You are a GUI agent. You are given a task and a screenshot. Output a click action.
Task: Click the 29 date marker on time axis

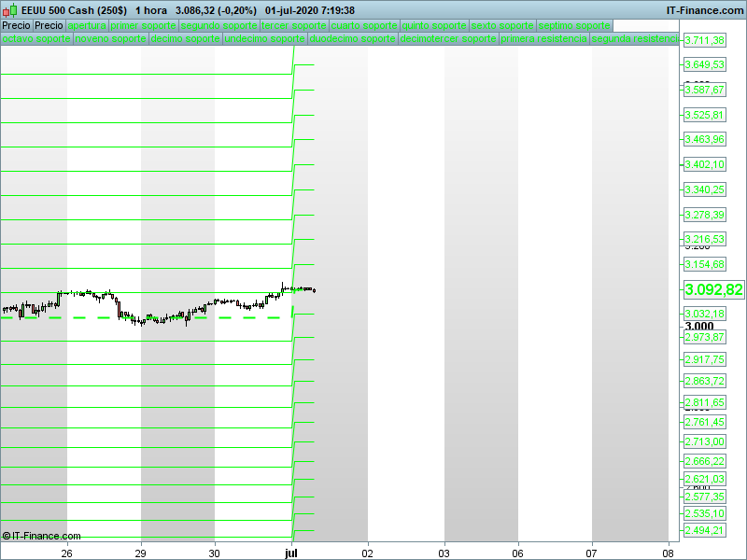click(141, 553)
